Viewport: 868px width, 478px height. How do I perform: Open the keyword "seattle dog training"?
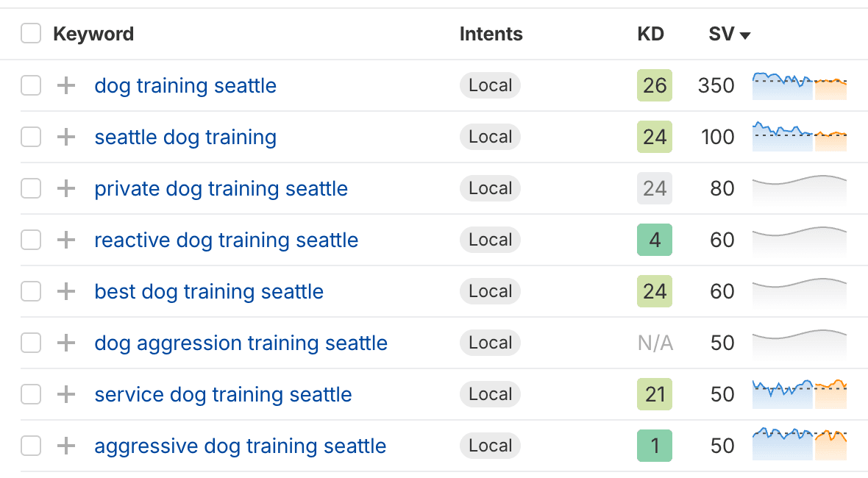pyautogui.click(x=185, y=137)
